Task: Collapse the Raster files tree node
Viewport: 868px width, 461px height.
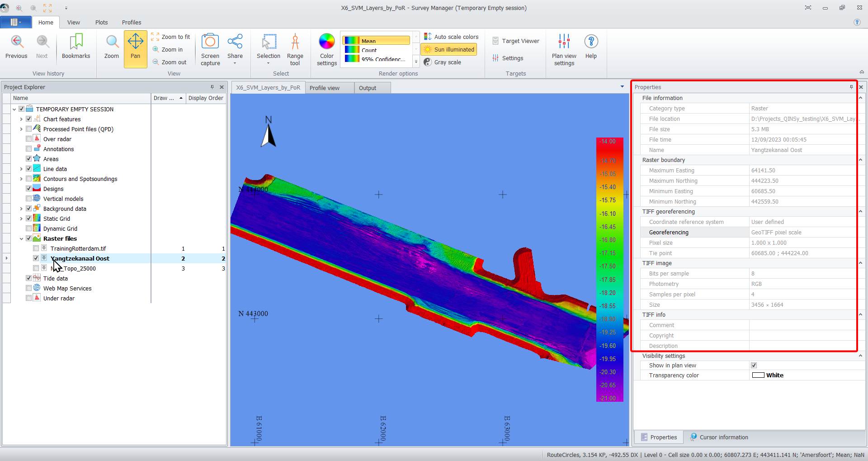Action: point(21,239)
